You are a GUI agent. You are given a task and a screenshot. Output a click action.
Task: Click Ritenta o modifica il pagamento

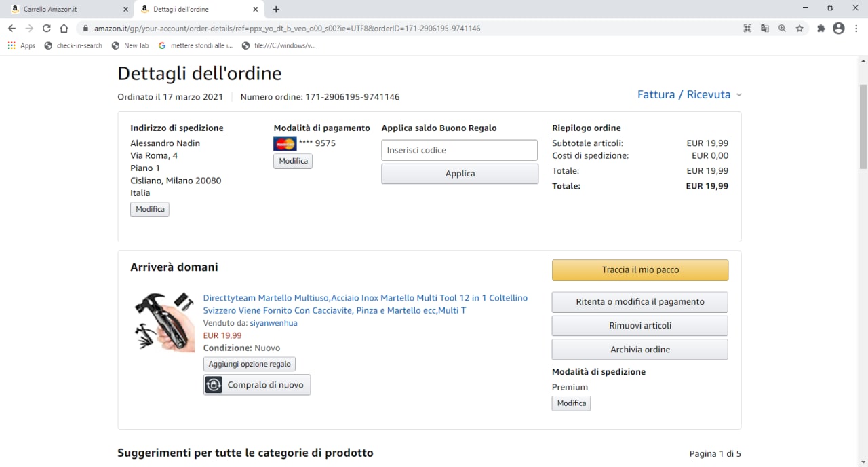640,302
